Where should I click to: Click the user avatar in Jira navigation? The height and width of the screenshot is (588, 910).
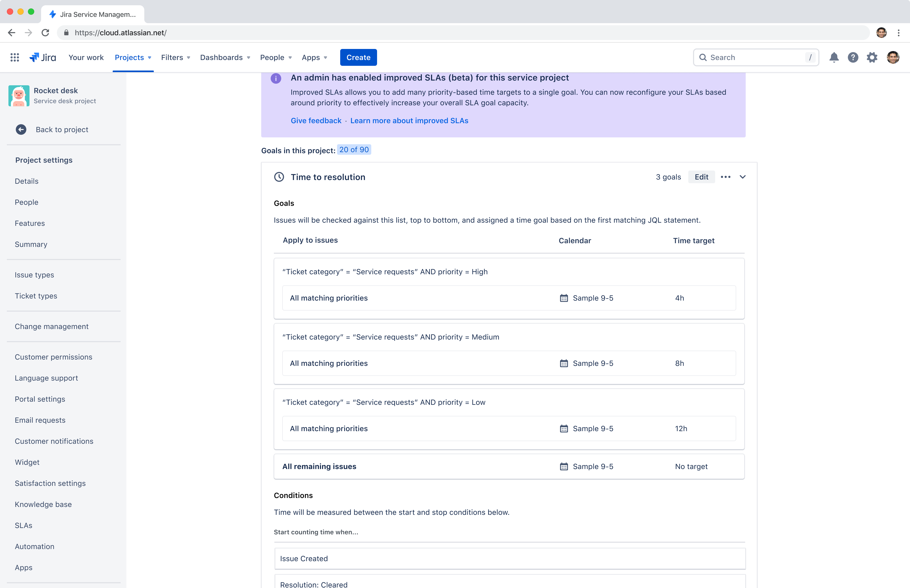893,57
